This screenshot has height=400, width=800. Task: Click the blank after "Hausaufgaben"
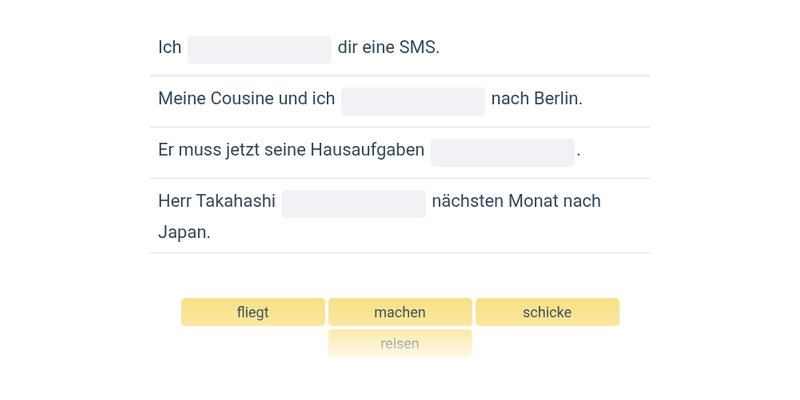[x=502, y=152]
